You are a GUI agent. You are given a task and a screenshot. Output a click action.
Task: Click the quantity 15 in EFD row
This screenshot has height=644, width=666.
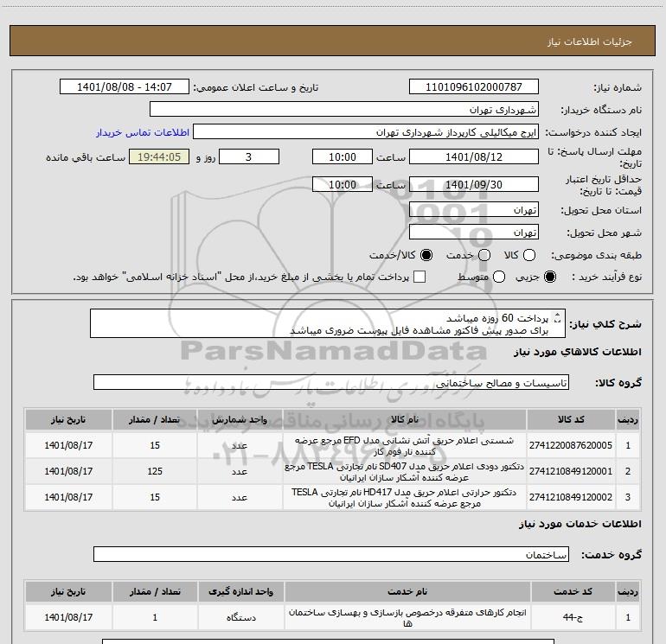click(155, 445)
